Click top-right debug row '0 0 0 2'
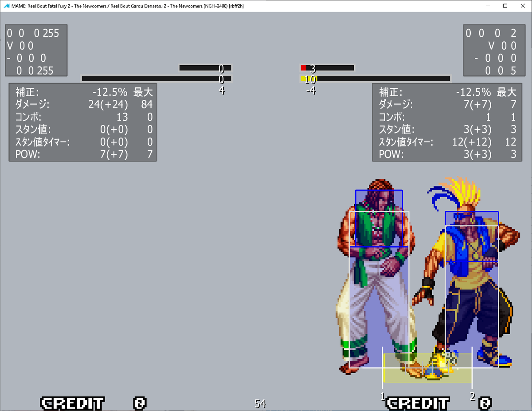This screenshot has height=411, width=532. pyautogui.click(x=491, y=33)
